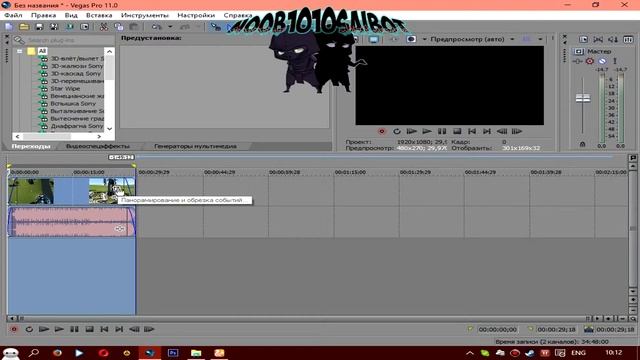Viewport: 640px width, 360px height.
Task: Select the 3D-каскад Sony transition
Action: [76, 73]
